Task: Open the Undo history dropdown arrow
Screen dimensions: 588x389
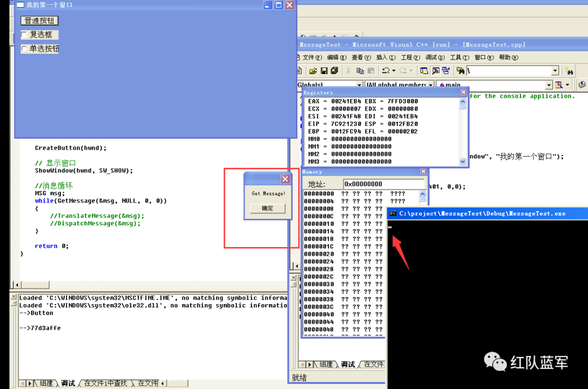Action: [x=394, y=70]
